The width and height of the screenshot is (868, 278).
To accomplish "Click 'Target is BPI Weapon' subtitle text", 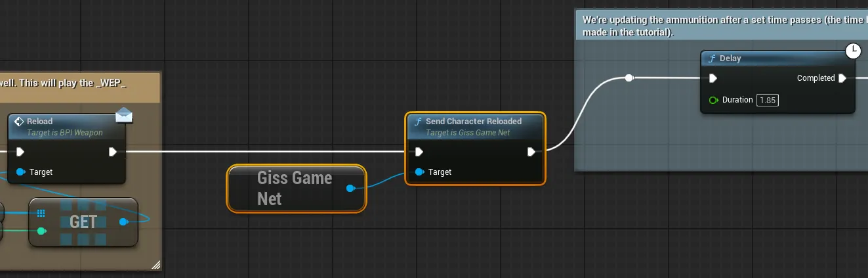I will pos(65,133).
